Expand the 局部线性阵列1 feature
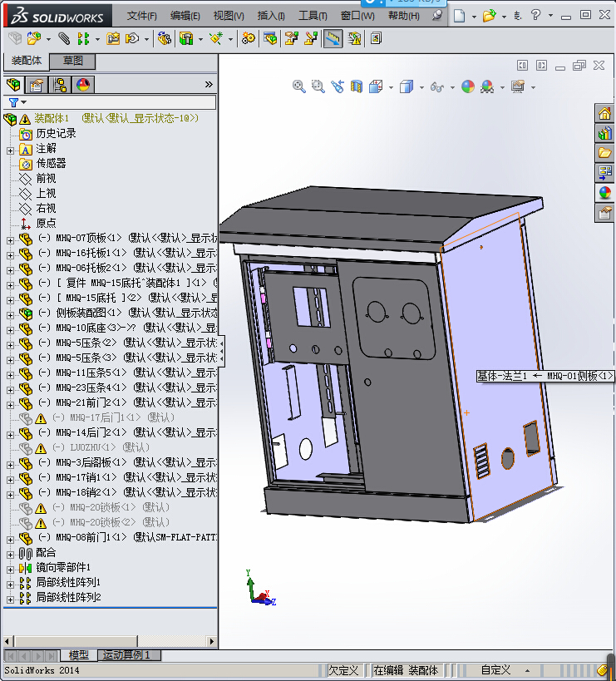The width and height of the screenshot is (616, 681). (x=11, y=585)
